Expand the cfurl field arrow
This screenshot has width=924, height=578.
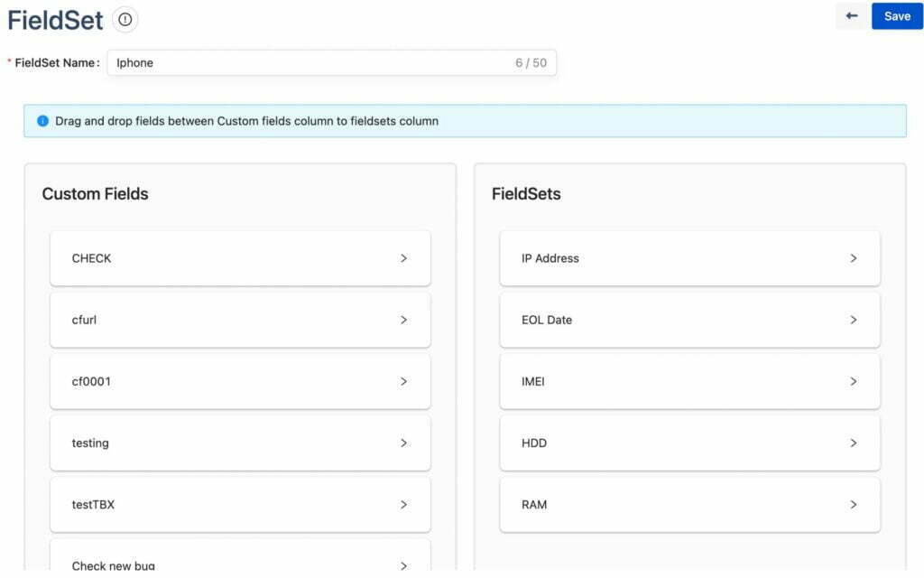click(x=403, y=320)
